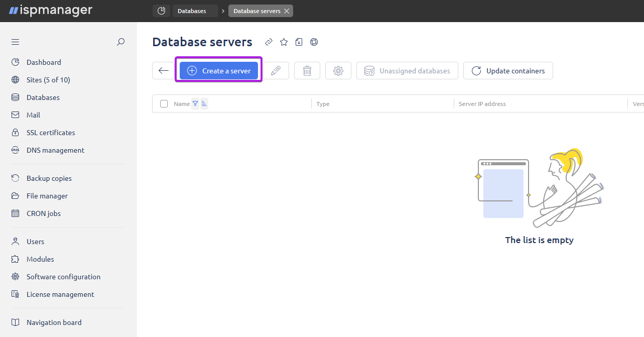Go back using the left arrow button
This screenshot has width=644, height=337.
click(x=164, y=71)
